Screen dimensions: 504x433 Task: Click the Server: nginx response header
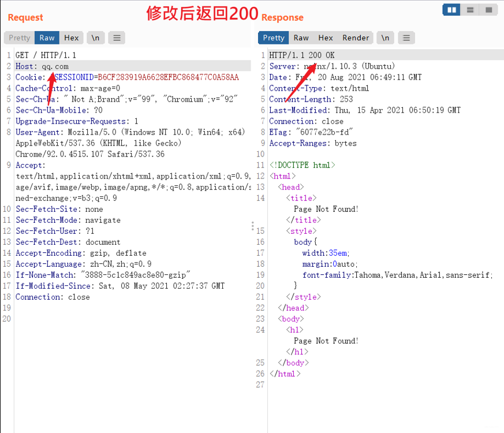[x=332, y=66]
